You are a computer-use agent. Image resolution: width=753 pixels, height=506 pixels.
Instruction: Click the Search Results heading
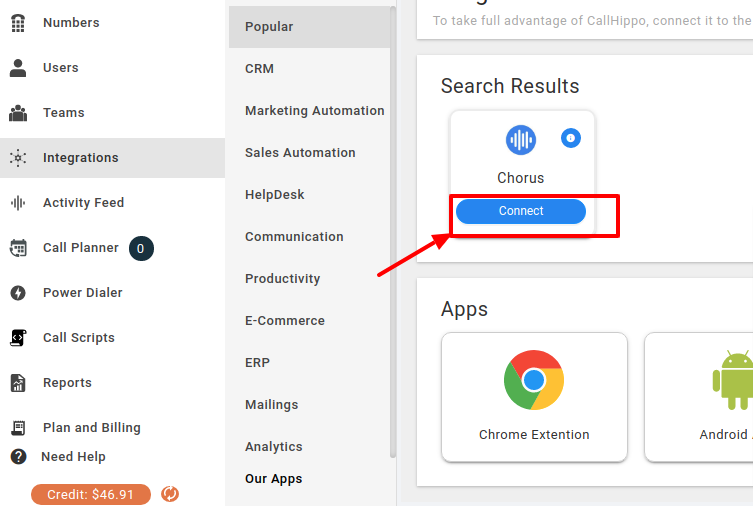(510, 86)
